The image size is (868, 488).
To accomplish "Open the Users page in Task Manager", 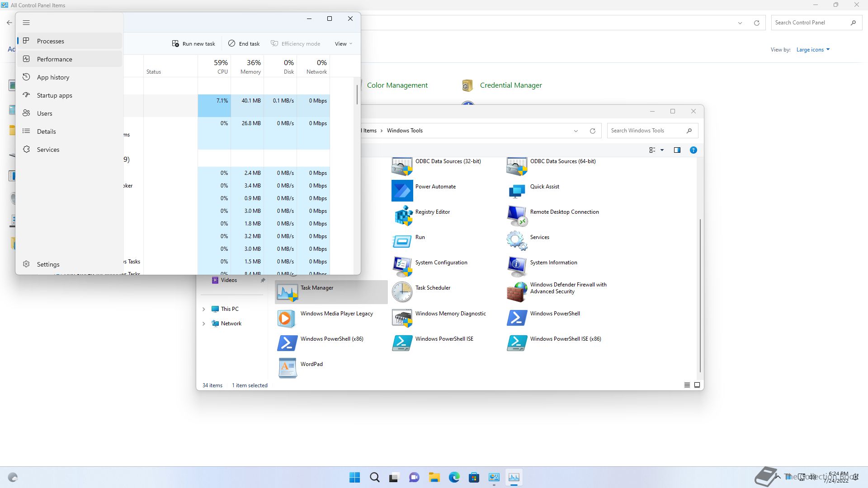I will pos(70,113).
